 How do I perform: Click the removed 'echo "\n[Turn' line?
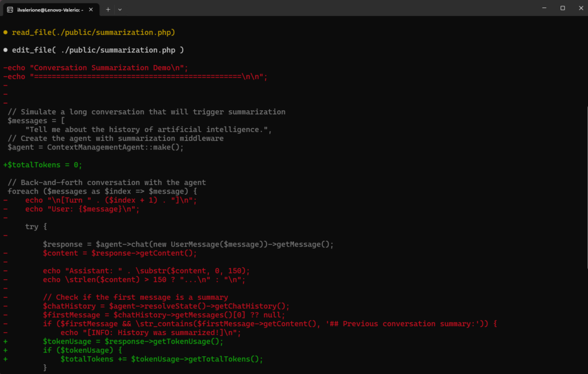point(111,201)
